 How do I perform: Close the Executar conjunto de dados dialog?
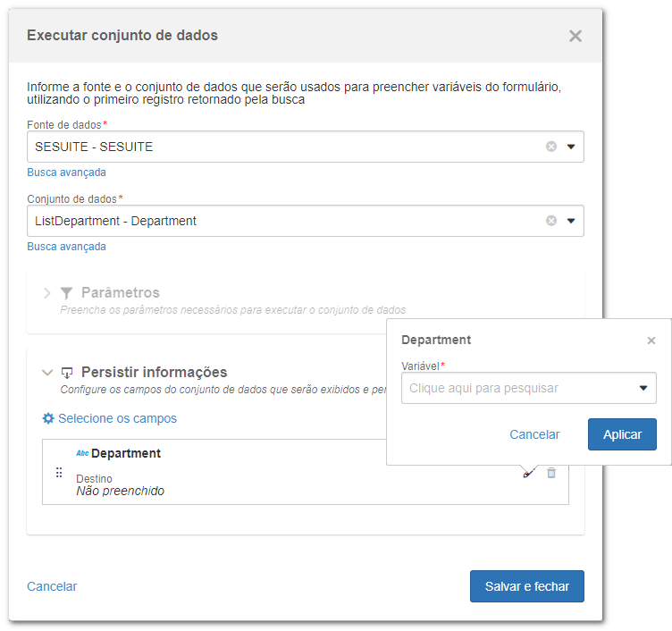point(575,36)
